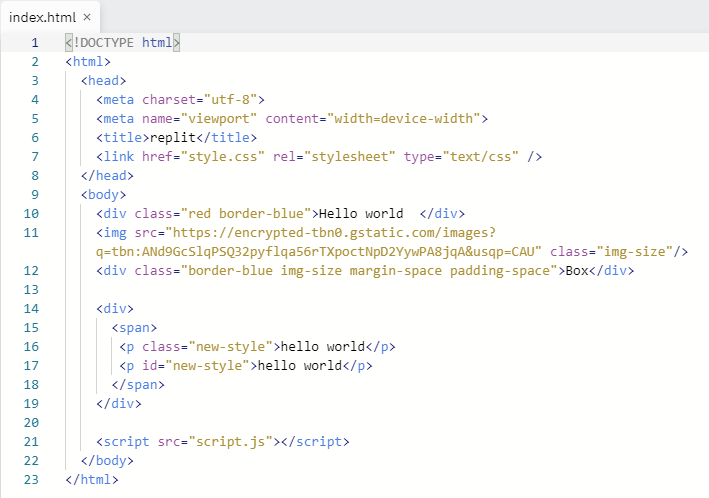This screenshot has height=498, width=709.
Task: Click the Hello world text on line 10
Action: tap(361, 213)
